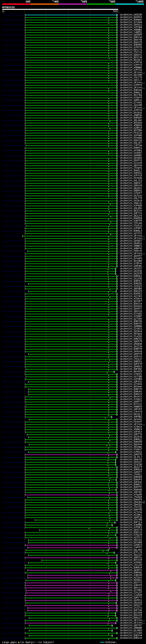Select the label UniRef100_A3BZ49
Screen dimensions: 146x644
[131, 575]
